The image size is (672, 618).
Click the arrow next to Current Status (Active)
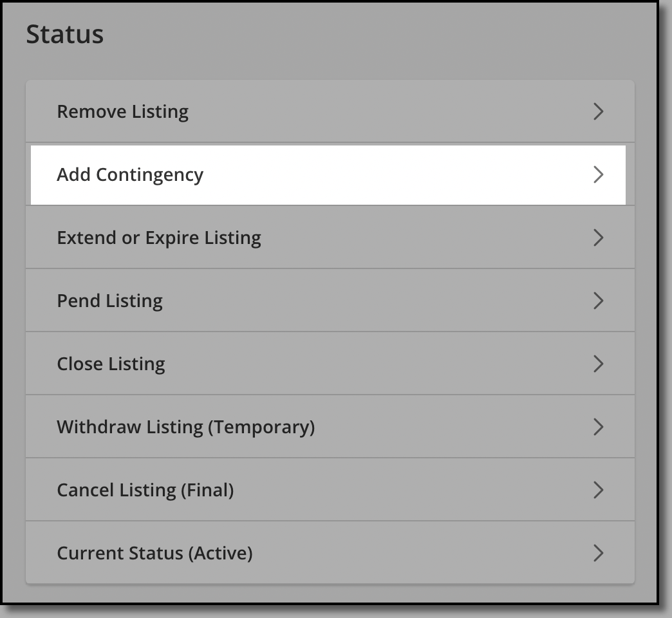[598, 553]
